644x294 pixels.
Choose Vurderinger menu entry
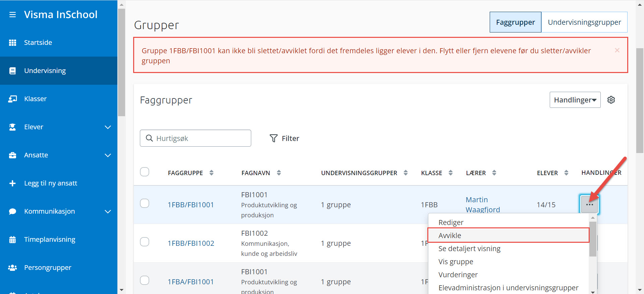click(508, 275)
